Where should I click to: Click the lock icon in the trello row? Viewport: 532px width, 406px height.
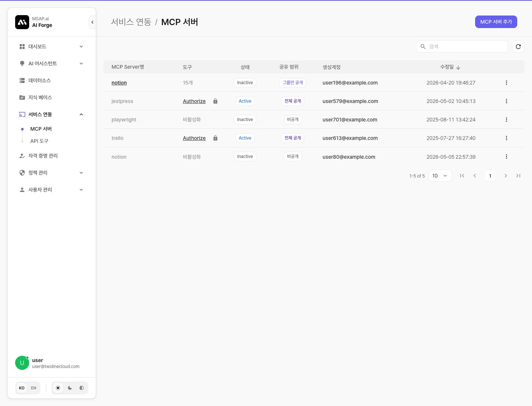pyautogui.click(x=215, y=138)
